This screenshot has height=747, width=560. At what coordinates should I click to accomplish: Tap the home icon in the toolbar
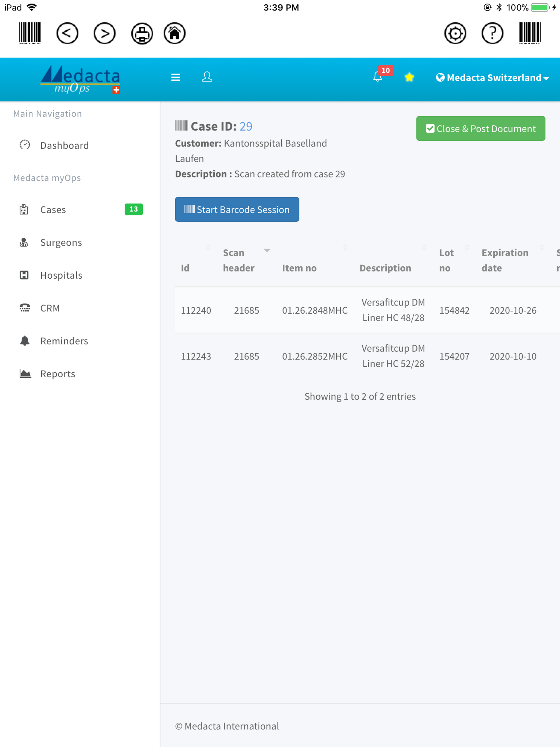click(175, 33)
